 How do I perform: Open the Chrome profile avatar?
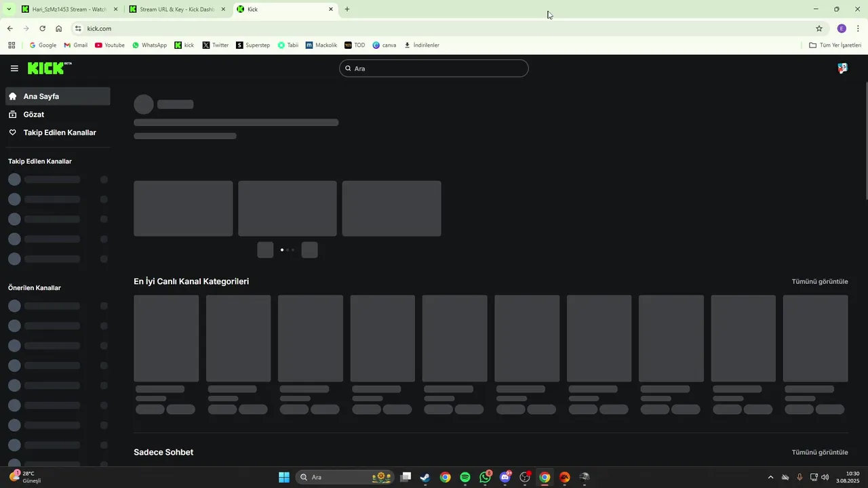tap(842, 28)
